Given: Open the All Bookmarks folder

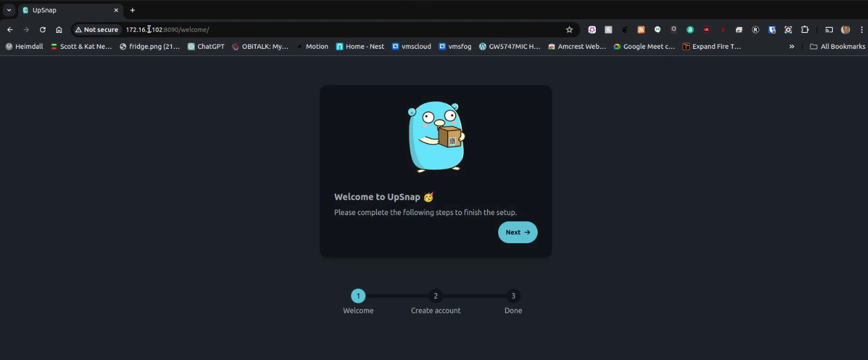Looking at the screenshot, I should pyautogui.click(x=838, y=47).
